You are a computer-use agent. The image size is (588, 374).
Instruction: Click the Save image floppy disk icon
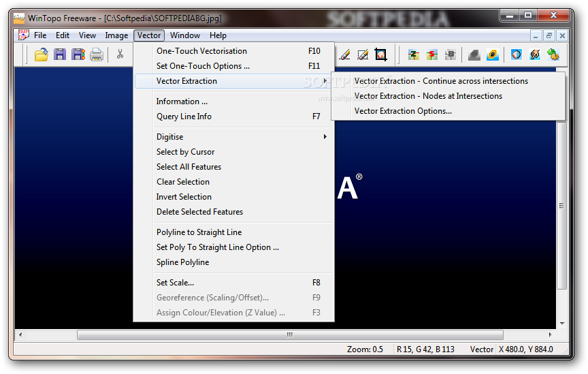pyautogui.click(x=60, y=54)
